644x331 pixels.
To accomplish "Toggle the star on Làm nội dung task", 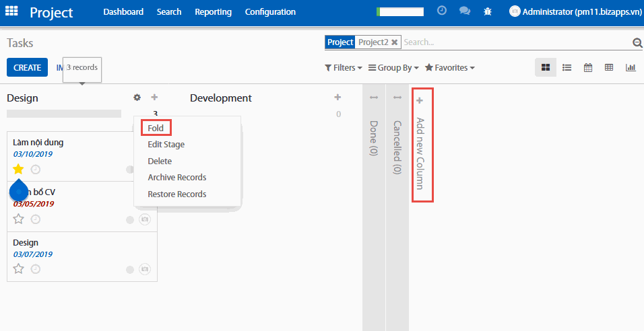I will 18,169.
